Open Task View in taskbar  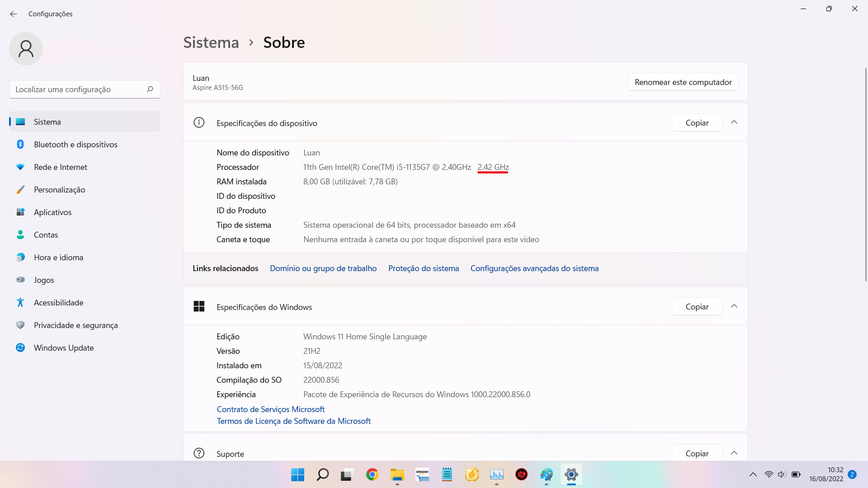point(347,474)
